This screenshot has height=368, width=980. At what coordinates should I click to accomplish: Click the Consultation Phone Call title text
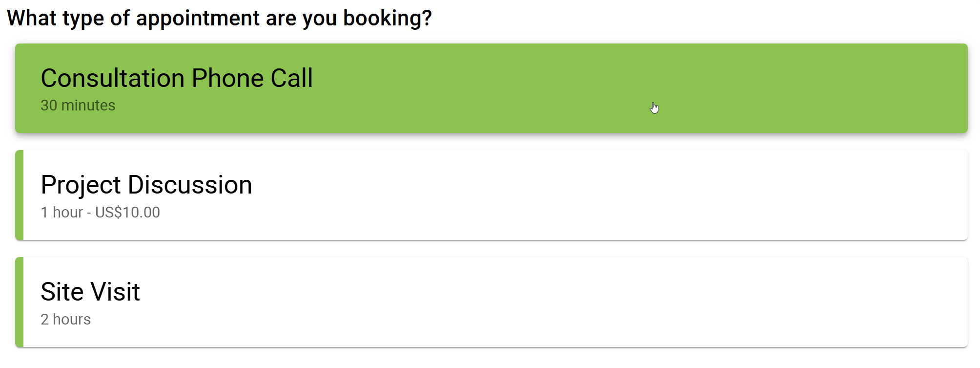click(x=177, y=77)
